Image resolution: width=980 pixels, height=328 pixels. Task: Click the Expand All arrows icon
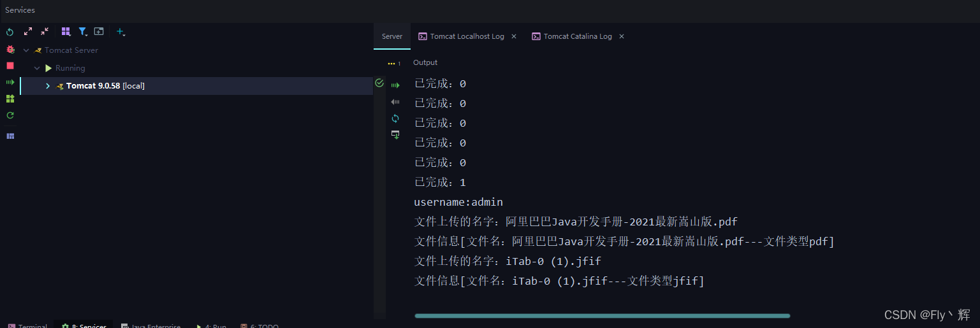28,31
